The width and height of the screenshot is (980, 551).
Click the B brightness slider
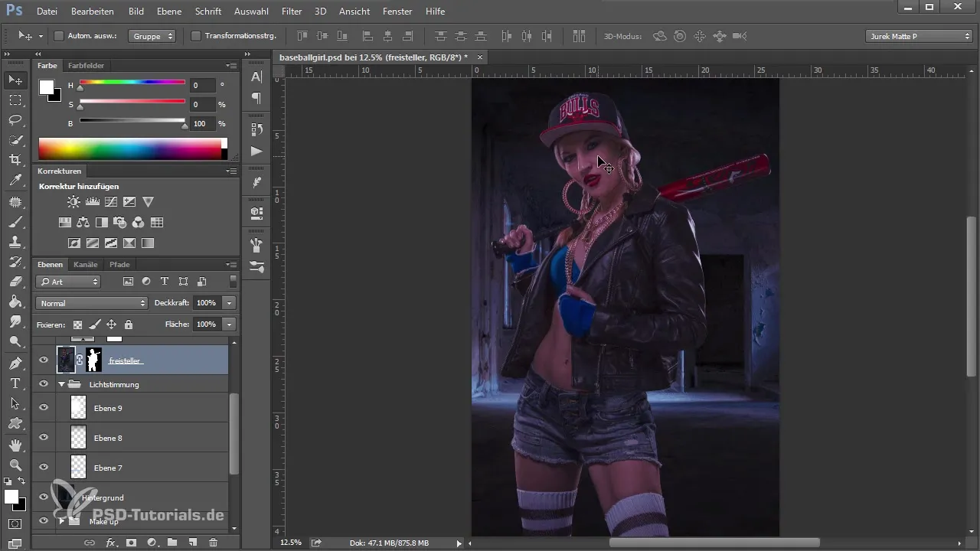point(132,120)
